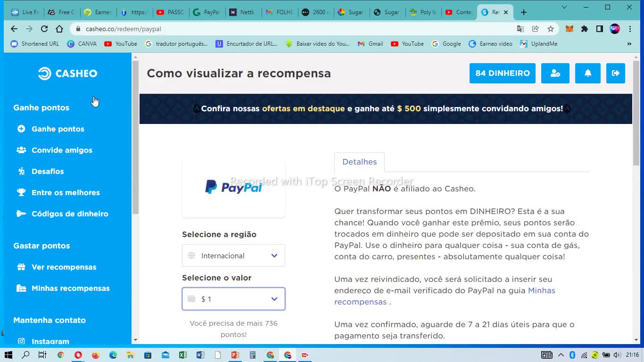Open the Chrome profile avatar
Screen dimensions: 644x362
[615, 29]
